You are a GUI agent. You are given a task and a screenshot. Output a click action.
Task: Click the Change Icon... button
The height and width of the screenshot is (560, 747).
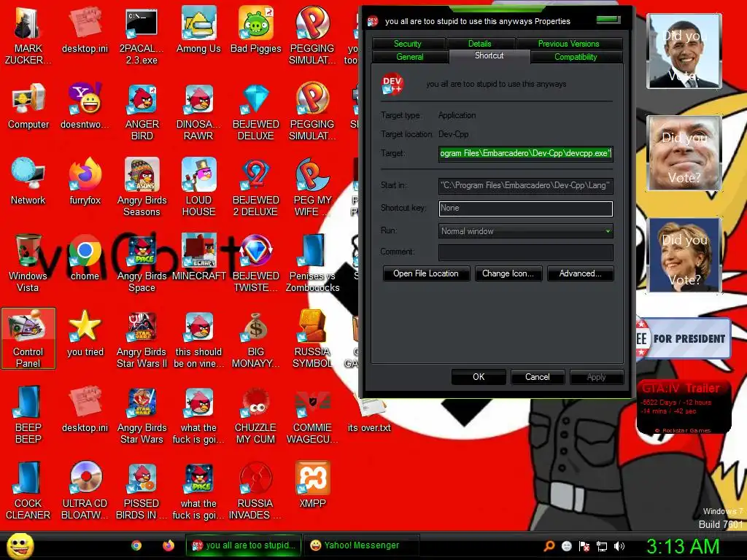[508, 273]
